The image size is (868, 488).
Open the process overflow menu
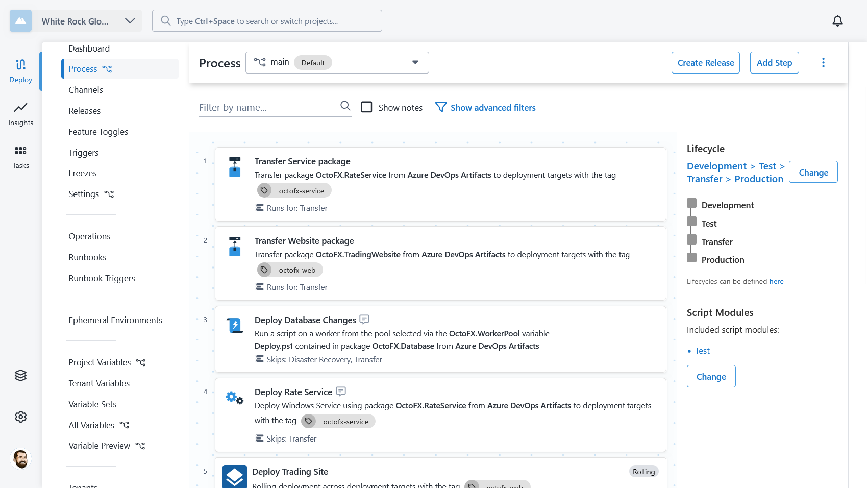coord(823,63)
